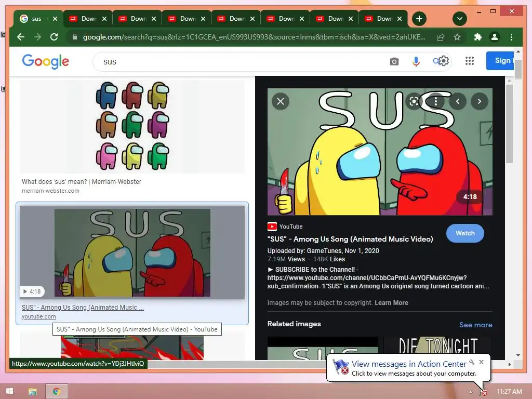Click the browser back arrow
This screenshot has height=399, width=532.
21,37
